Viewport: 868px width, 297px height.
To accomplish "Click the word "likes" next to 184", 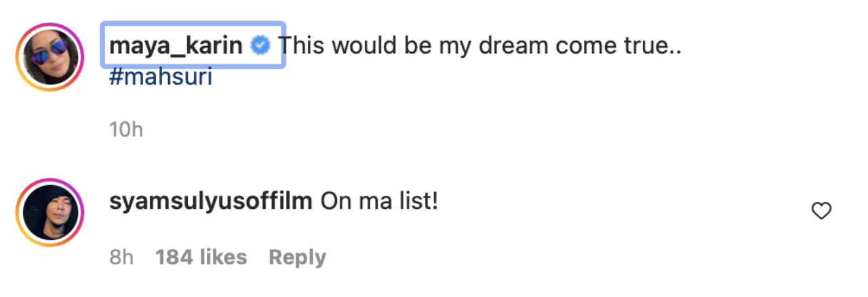I will 223,257.
